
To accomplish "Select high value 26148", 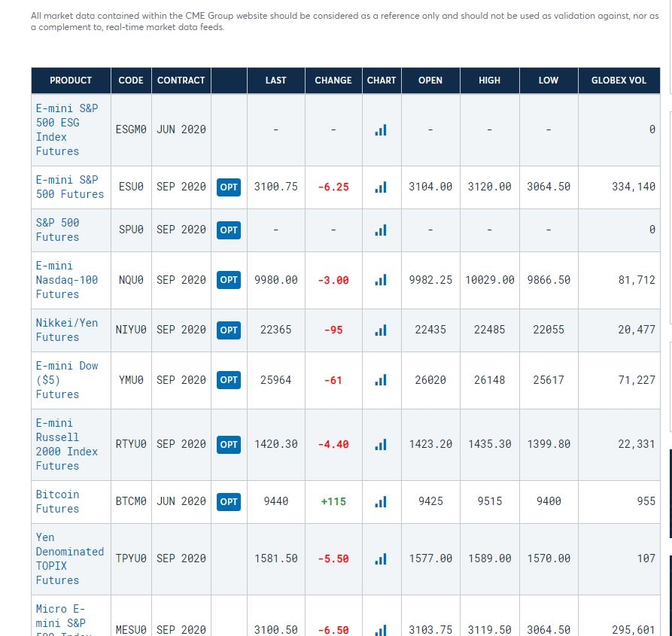I will 489,380.
